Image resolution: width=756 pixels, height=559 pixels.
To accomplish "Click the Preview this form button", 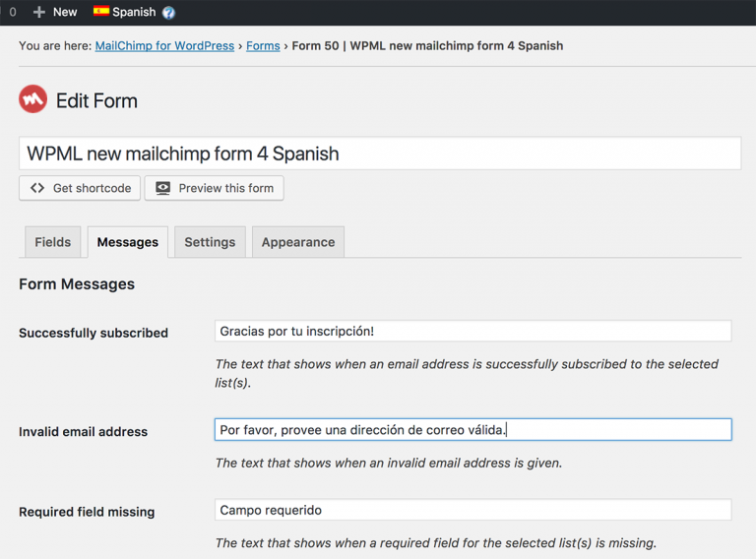I will [214, 188].
